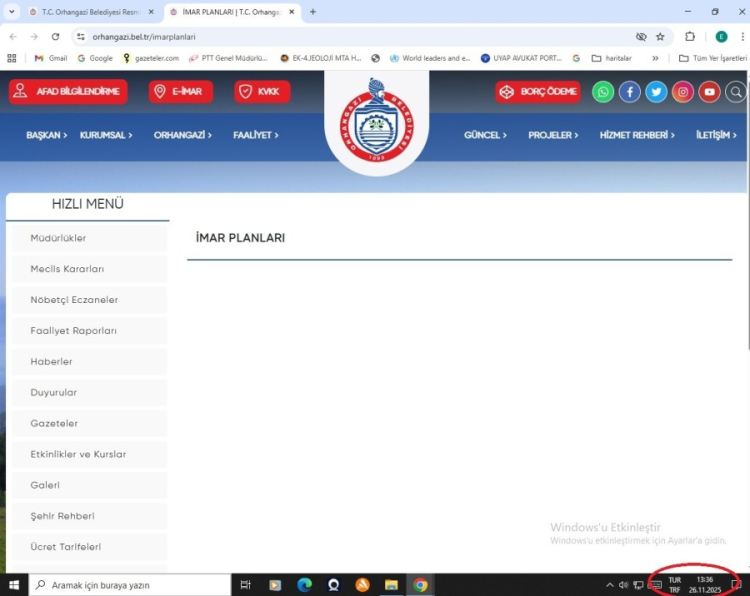The height and width of the screenshot is (596, 750).
Task: Open the WhatsApp contact icon
Action: (603, 92)
